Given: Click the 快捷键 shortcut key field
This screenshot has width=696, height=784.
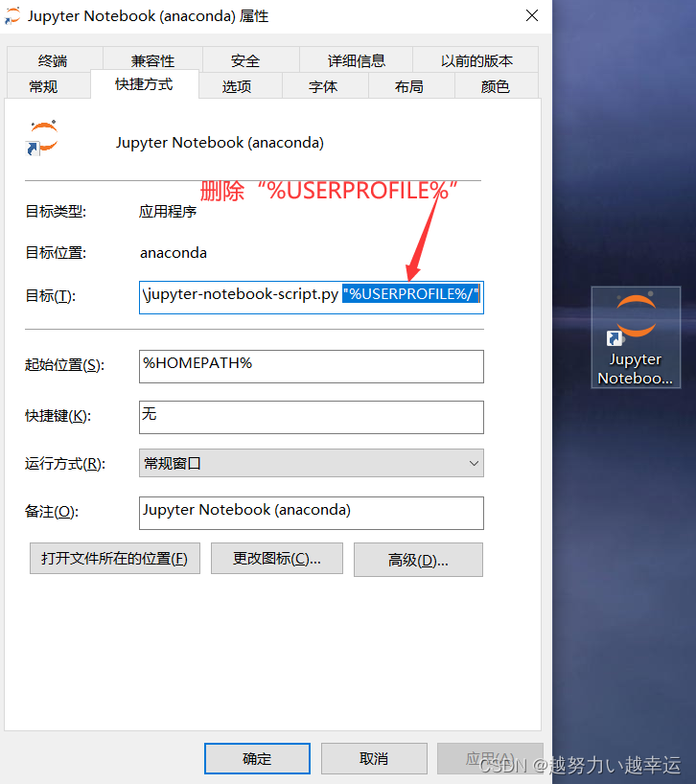Looking at the screenshot, I should click(311, 417).
